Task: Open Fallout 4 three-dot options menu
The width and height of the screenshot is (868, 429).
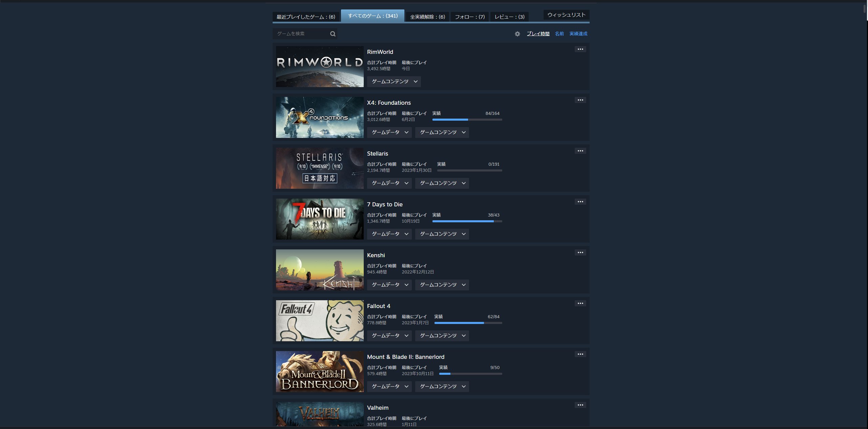Action: (x=580, y=304)
